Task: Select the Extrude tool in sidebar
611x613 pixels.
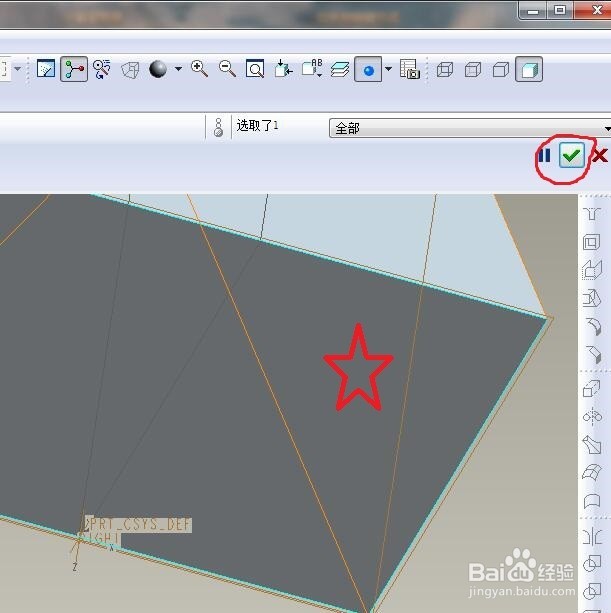Action: click(591, 389)
